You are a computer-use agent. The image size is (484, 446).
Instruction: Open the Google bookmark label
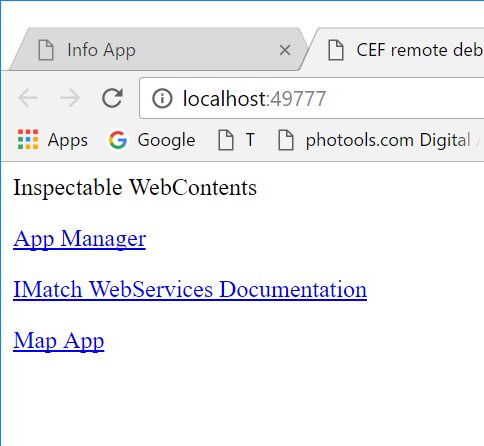[x=166, y=140]
